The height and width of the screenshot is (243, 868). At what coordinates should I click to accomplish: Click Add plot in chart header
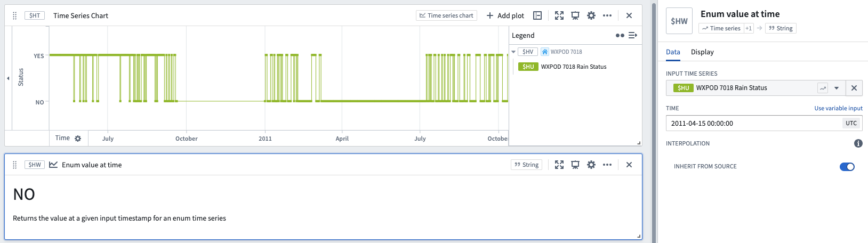click(505, 15)
